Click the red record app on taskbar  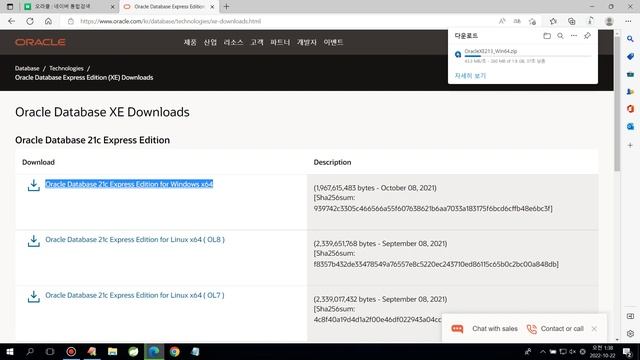click(x=71, y=351)
